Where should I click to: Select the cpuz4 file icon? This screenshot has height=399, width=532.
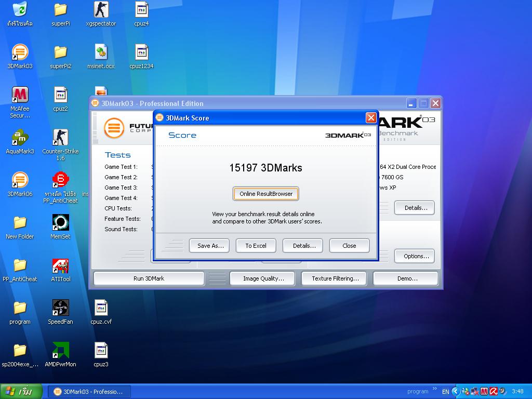[x=141, y=9]
